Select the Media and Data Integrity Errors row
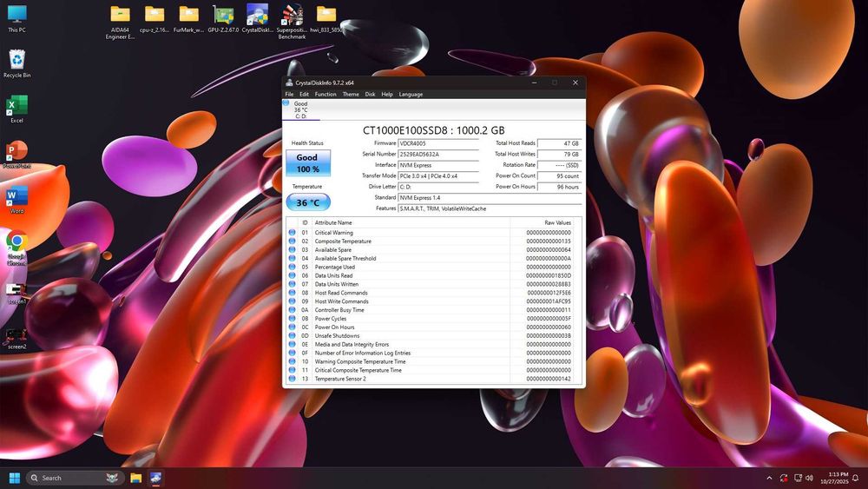Image resolution: width=868 pixels, height=489 pixels. coord(430,345)
